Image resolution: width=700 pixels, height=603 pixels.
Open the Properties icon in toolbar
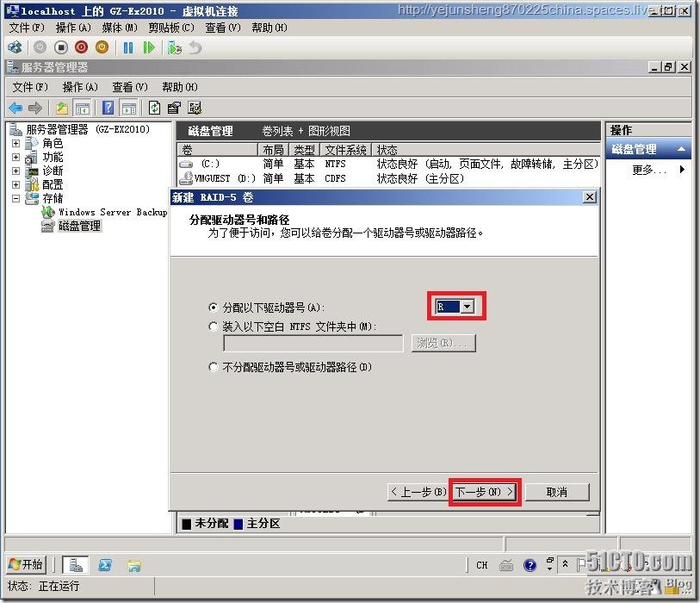(x=174, y=108)
